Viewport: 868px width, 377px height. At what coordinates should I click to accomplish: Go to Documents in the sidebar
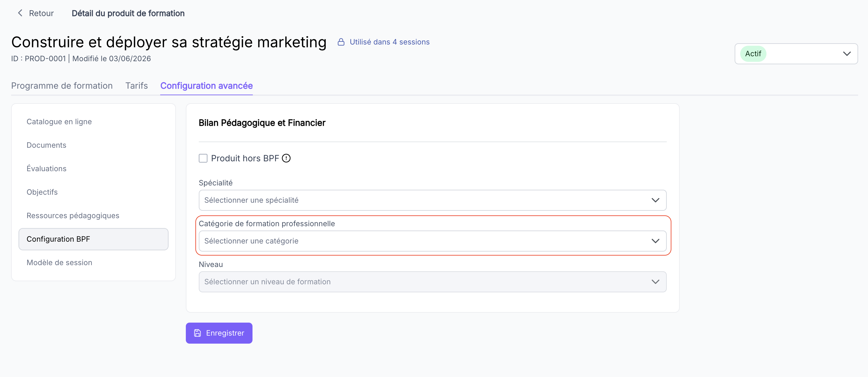click(x=93, y=145)
